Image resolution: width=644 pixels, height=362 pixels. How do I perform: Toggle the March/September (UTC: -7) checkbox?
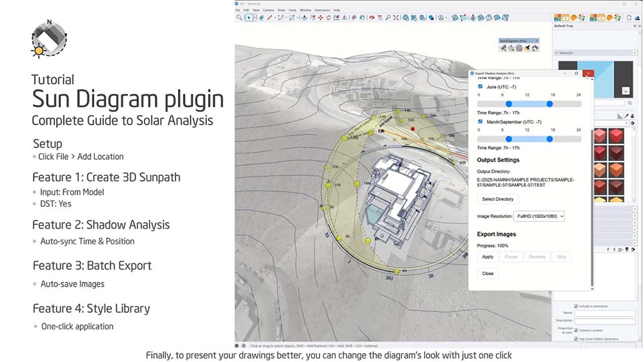(x=480, y=121)
